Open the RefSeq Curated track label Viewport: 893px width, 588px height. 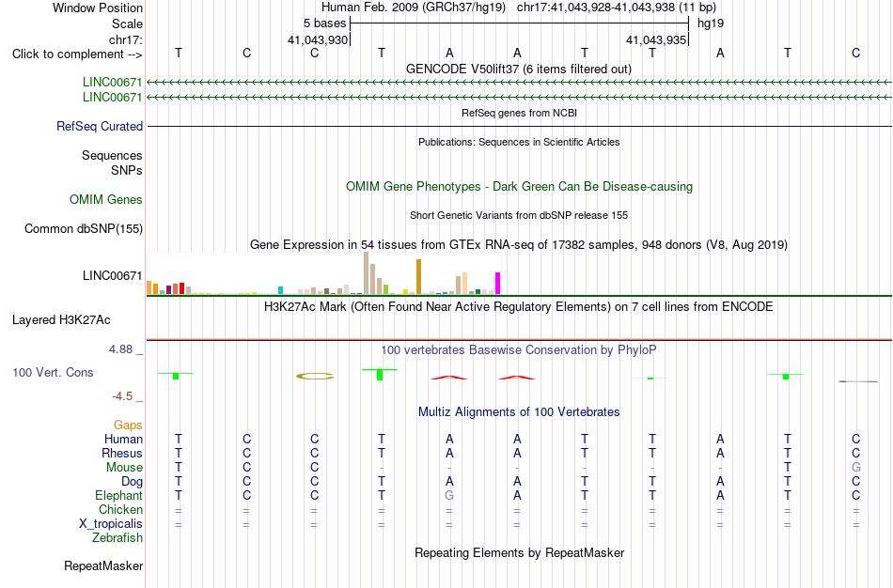click(x=100, y=126)
